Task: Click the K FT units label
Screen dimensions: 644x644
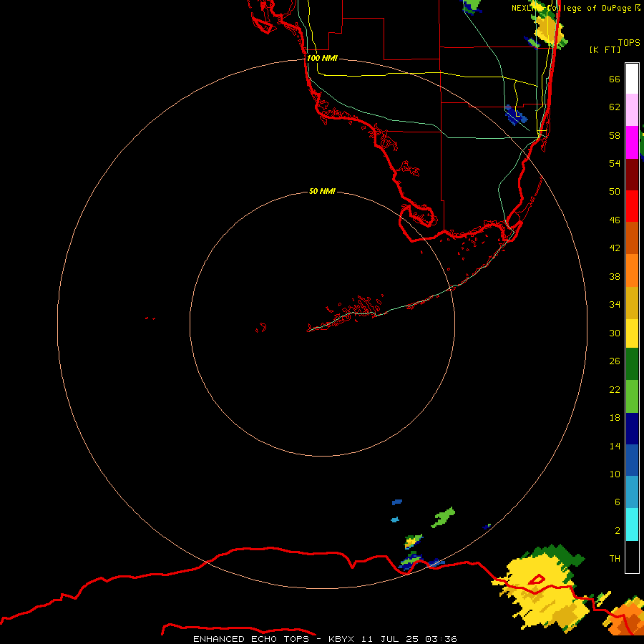Action: click(605, 49)
